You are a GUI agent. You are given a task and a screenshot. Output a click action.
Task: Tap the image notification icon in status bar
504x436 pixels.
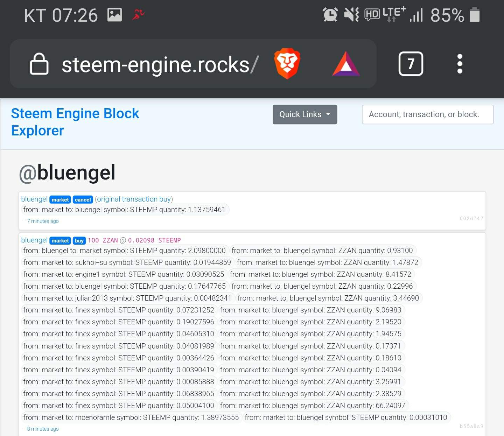click(x=114, y=15)
